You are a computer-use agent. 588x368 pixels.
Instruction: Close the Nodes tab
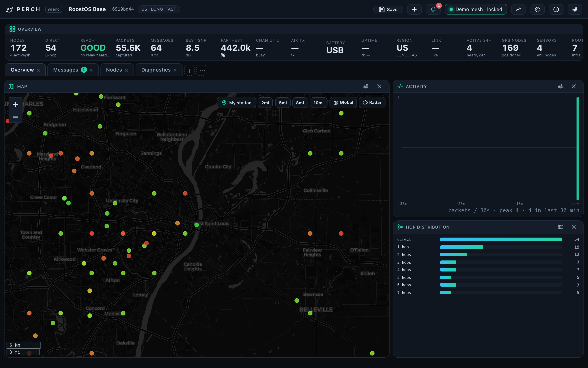pos(126,70)
